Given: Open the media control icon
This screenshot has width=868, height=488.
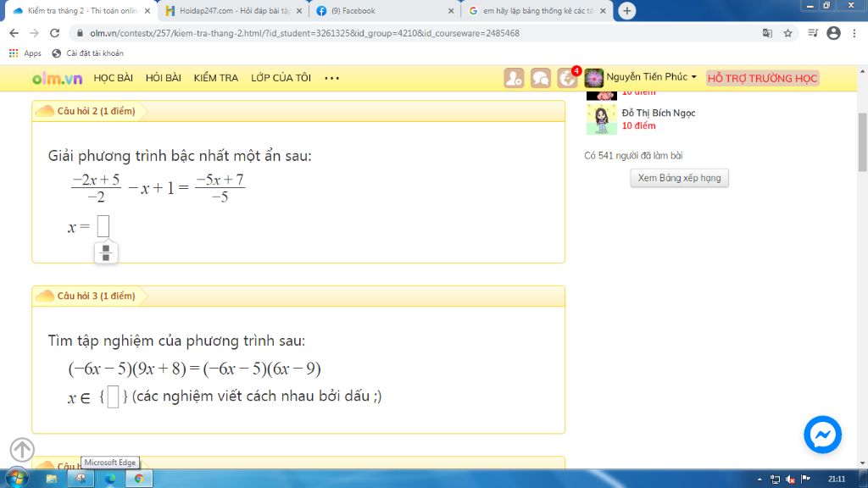Looking at the screenshot, I should click(x=813, y=33).
